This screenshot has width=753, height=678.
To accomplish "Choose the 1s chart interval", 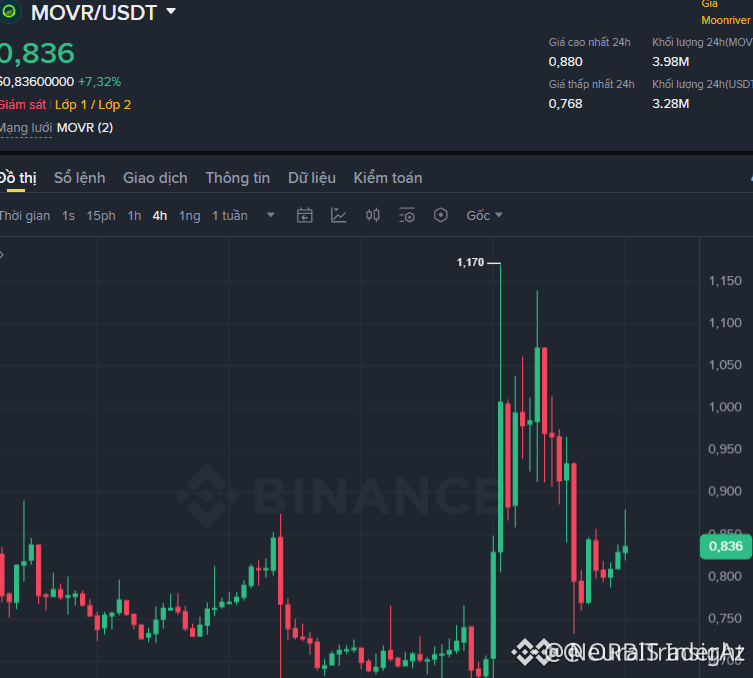I will click(68, 216).
